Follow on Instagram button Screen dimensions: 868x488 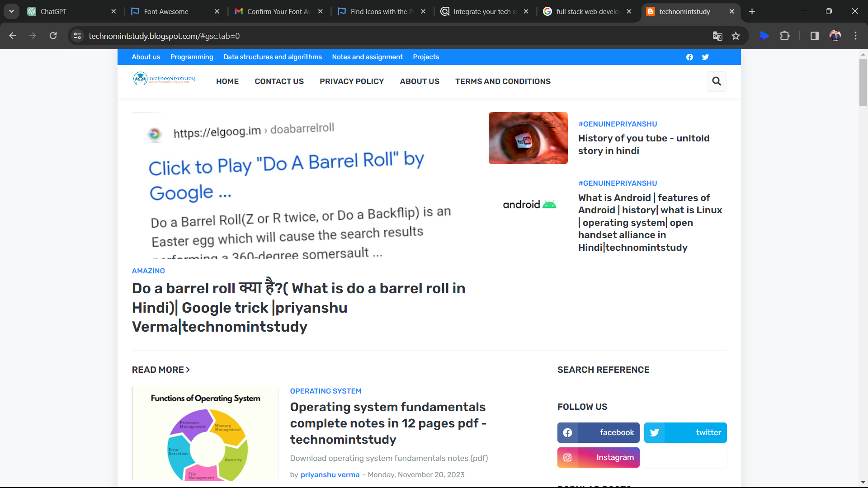coord(598,457)
